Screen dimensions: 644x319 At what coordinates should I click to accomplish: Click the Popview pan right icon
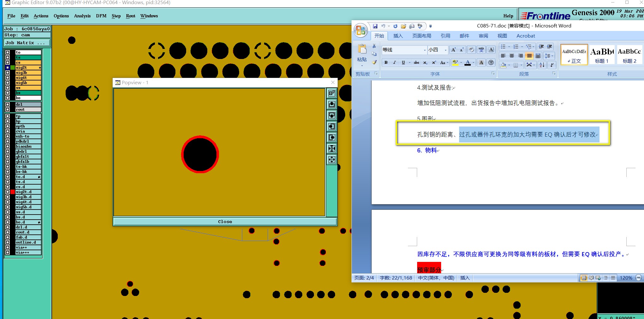pos(332,137)
